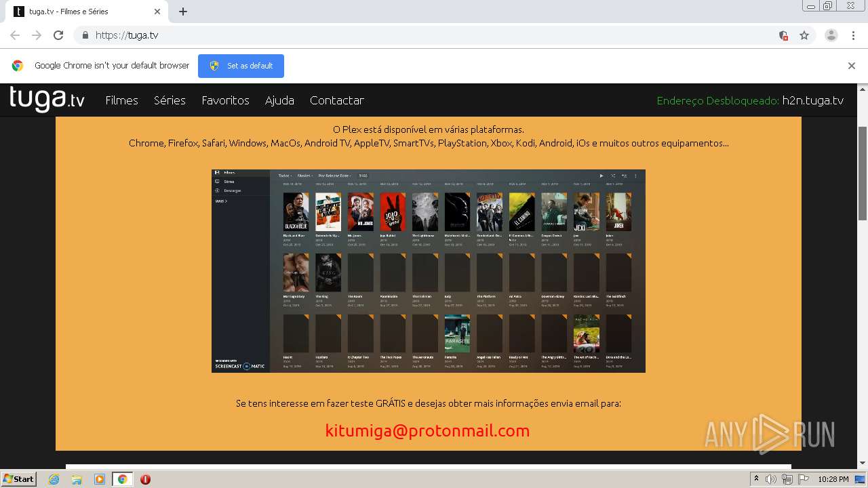Click the Google Chrome logo in the info bar
The width and height of the screenshot is (868, 488).
[18, 66]
